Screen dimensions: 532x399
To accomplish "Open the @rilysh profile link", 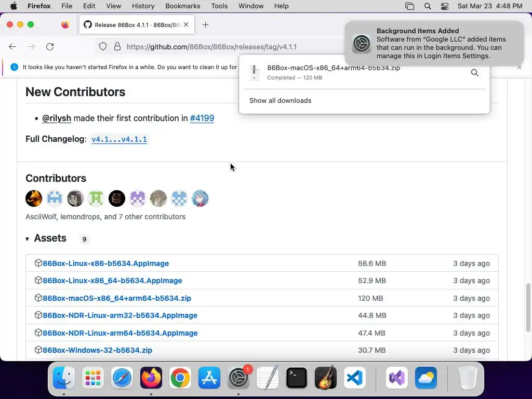I will [x=57, y=118].
